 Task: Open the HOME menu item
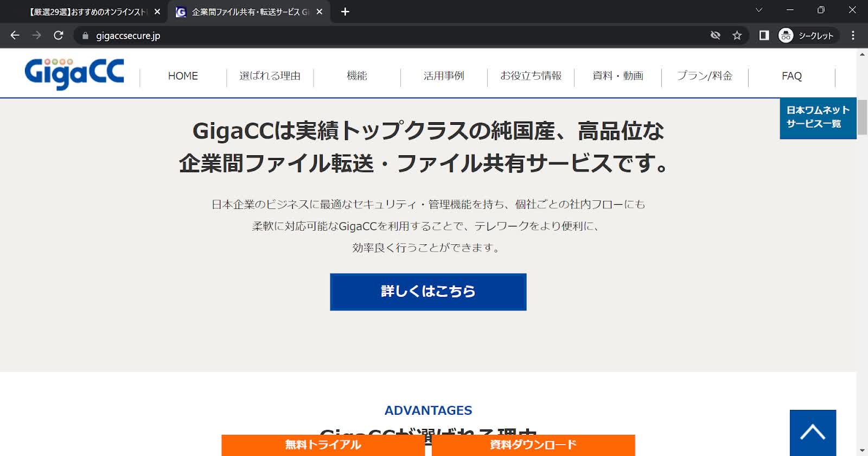(x=183, y=76)
